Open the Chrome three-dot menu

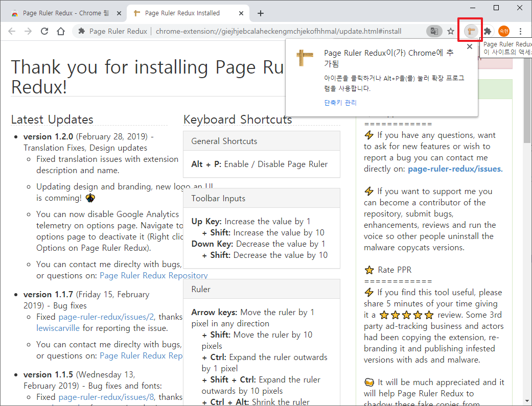pos(520,32)
